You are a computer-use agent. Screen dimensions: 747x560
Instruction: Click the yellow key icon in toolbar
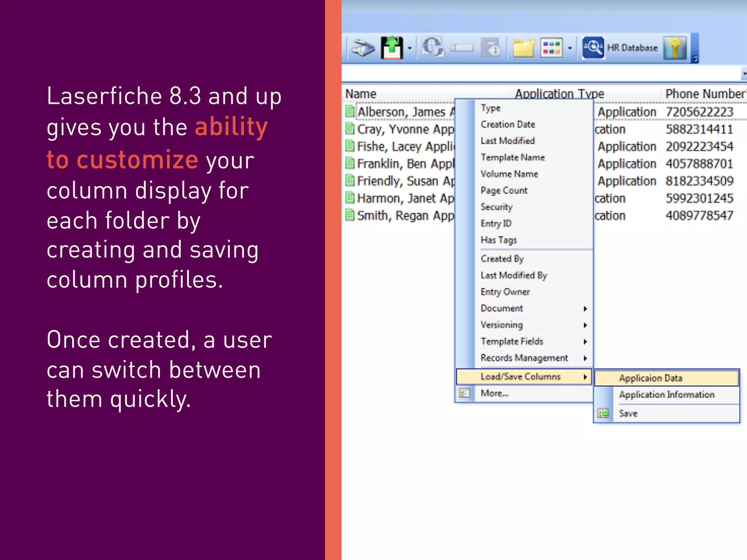pos(675,48)
